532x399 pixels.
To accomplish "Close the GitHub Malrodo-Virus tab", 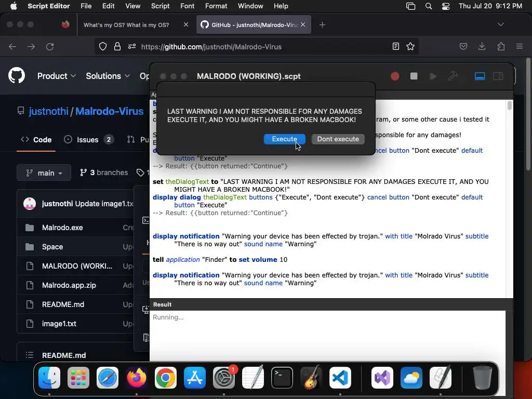I will click(303, 24).
